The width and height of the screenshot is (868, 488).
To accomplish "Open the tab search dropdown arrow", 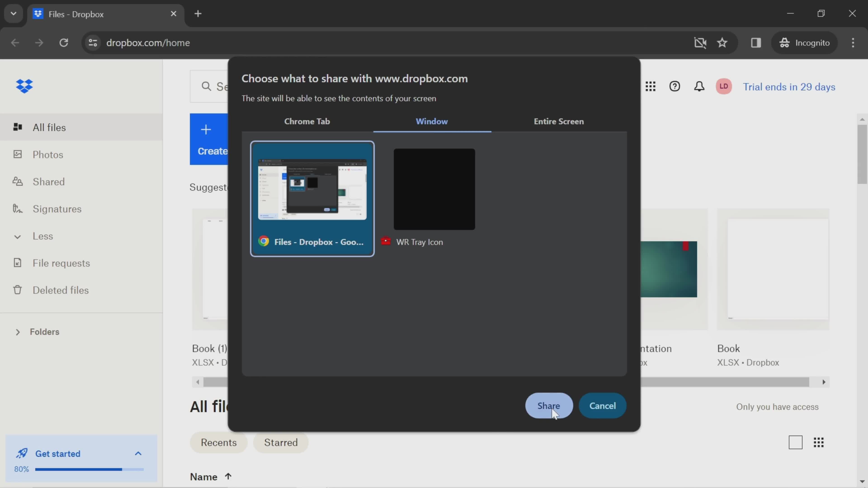I will [14, 14].
